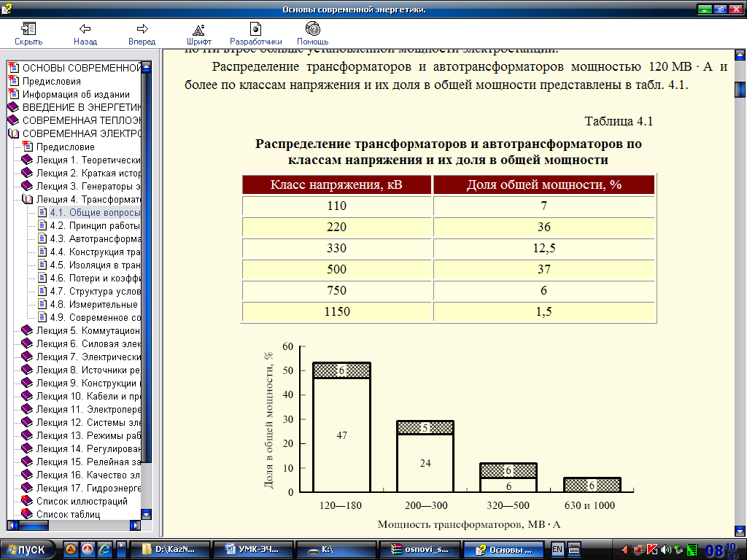
Task: Open topic 4.6. Потери и коэффициент
Action: coord(96,278)
